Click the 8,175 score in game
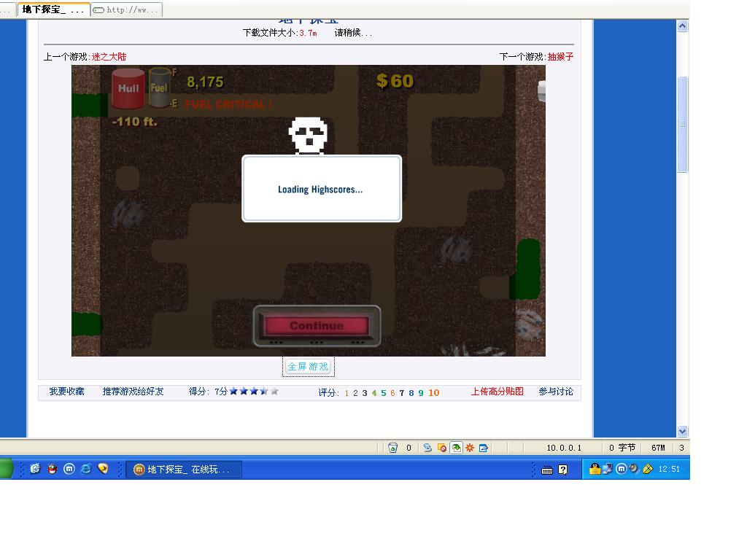Viewport: 747px width, 560px height. point(205,82)
